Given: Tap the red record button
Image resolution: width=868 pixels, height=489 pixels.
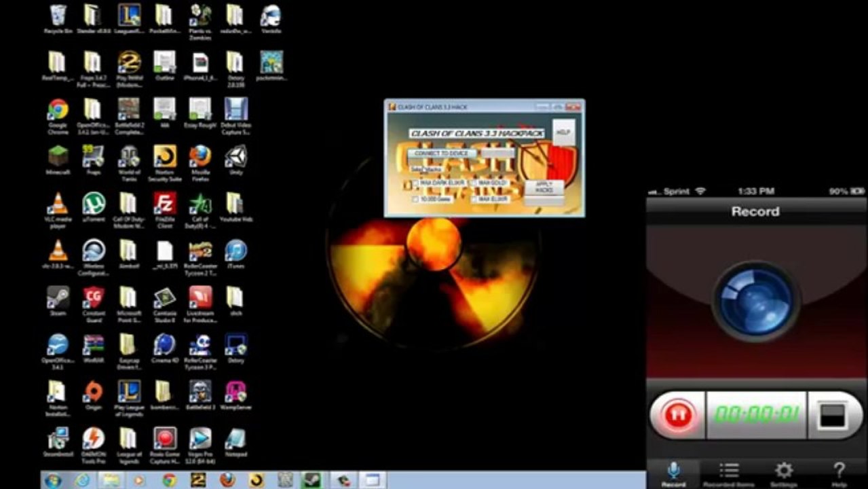Looking at the screenshot, I should coord(677,414).
